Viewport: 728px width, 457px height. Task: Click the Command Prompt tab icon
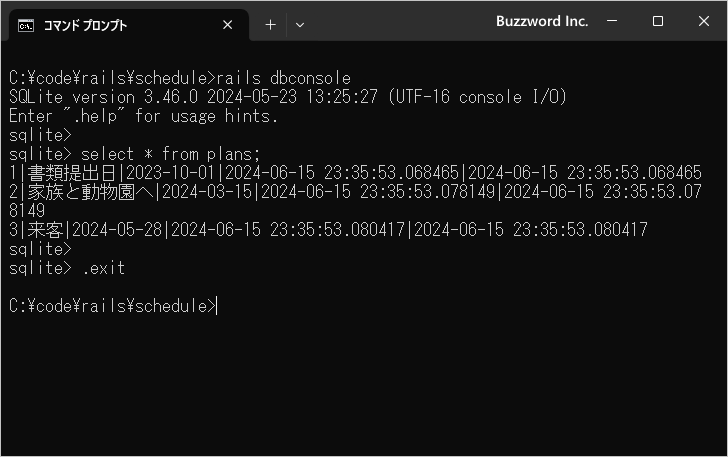point(26,26)
